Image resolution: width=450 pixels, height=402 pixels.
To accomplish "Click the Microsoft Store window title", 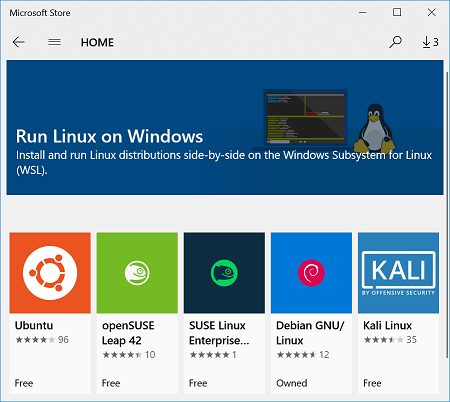I will (40, 13).
